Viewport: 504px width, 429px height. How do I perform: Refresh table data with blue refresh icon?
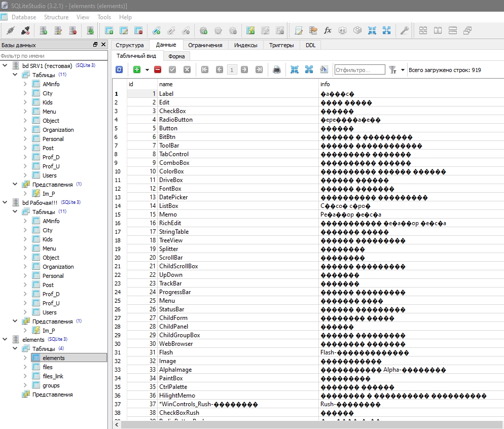pos(119,70)
